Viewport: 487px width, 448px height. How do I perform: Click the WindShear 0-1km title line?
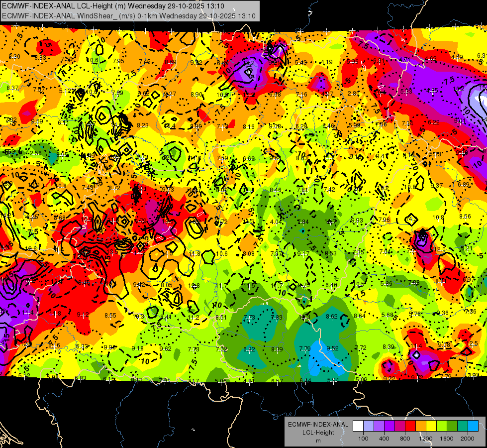coord(128,16)
